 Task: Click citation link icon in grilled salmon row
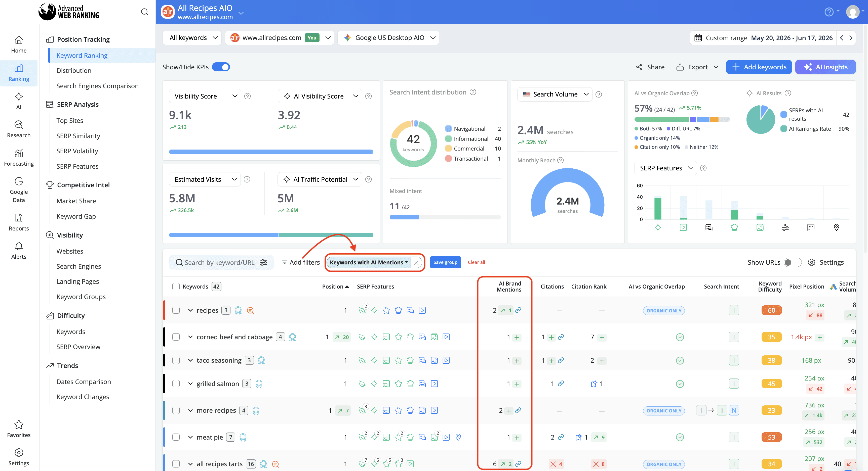(x=561, y=384)
